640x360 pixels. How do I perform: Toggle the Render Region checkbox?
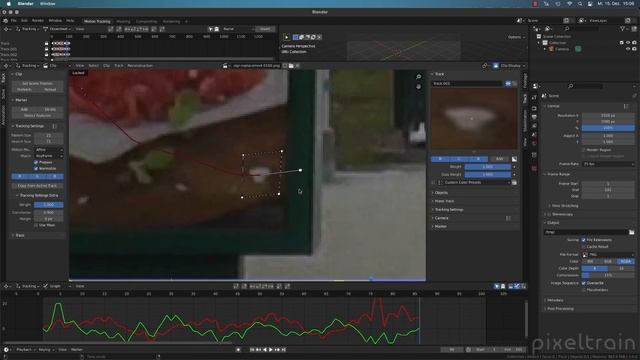click(x=584, y=150)
